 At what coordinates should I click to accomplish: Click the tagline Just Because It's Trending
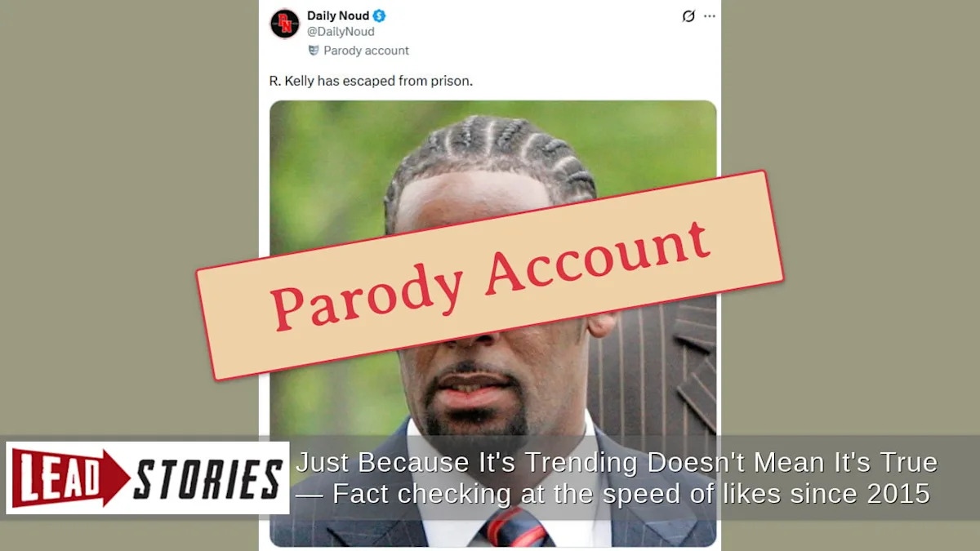(617, 463)
